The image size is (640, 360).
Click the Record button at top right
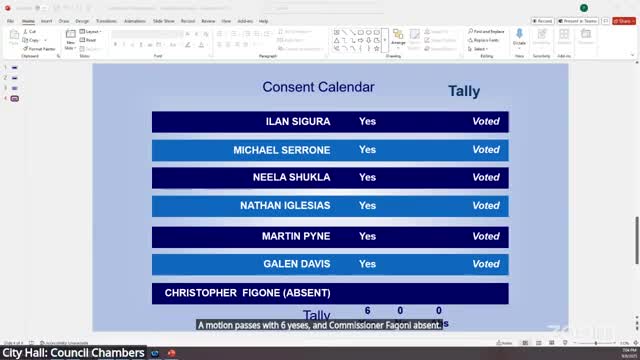(542, 21)
